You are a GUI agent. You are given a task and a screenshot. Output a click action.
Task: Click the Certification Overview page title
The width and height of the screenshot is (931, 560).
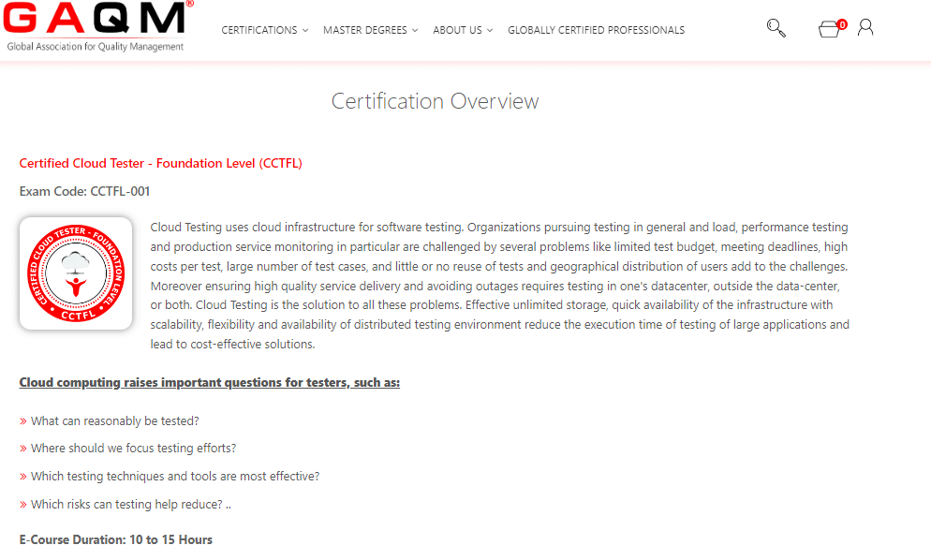pos(435,101)
